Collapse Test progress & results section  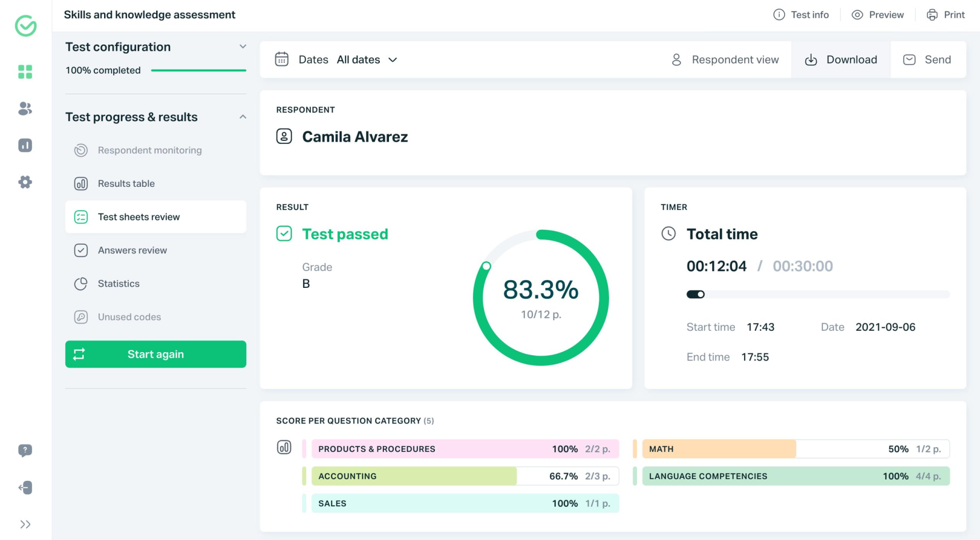click(243, 117)
